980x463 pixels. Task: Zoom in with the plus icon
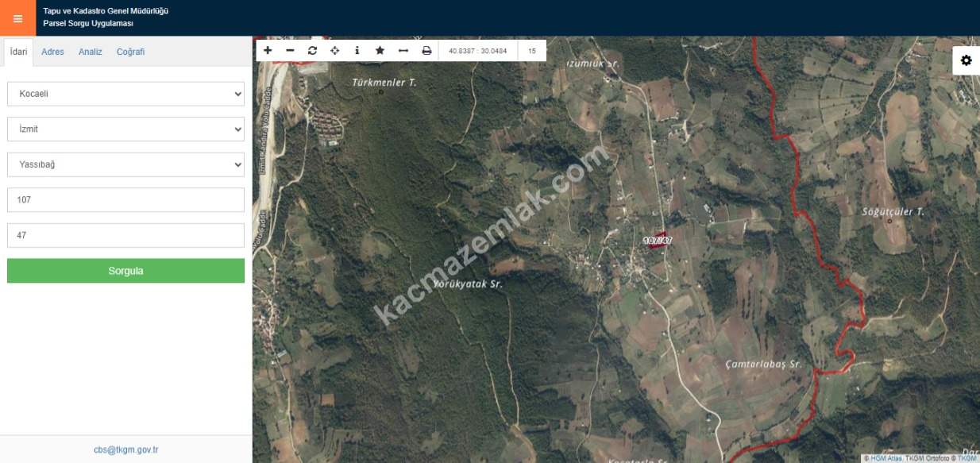coord(268,51)
